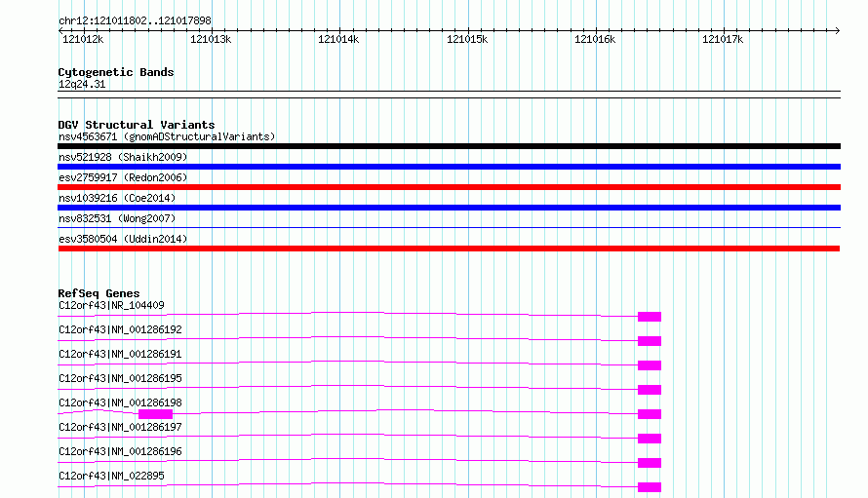Select the C12orf43|NM_001286198 transcript label

(x=120, y=402)
